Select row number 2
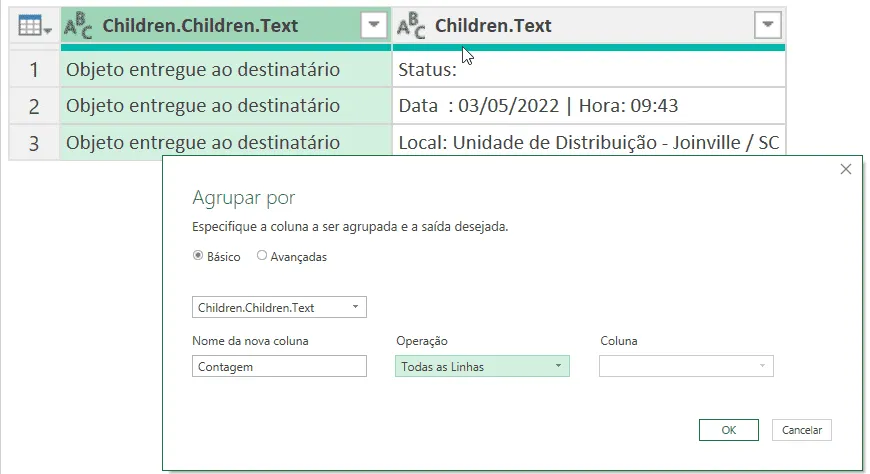The height and width of the screenshot is (474, 870). coord(34,105)
